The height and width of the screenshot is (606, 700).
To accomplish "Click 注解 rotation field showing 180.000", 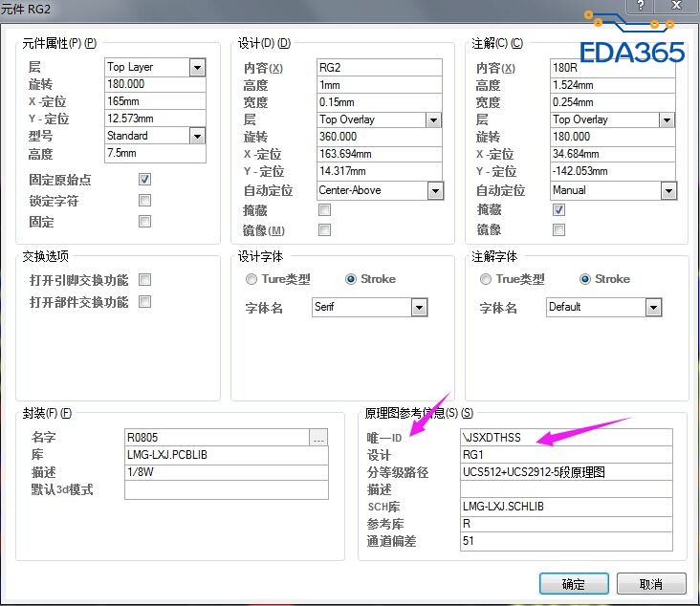I will pos(612,137).
